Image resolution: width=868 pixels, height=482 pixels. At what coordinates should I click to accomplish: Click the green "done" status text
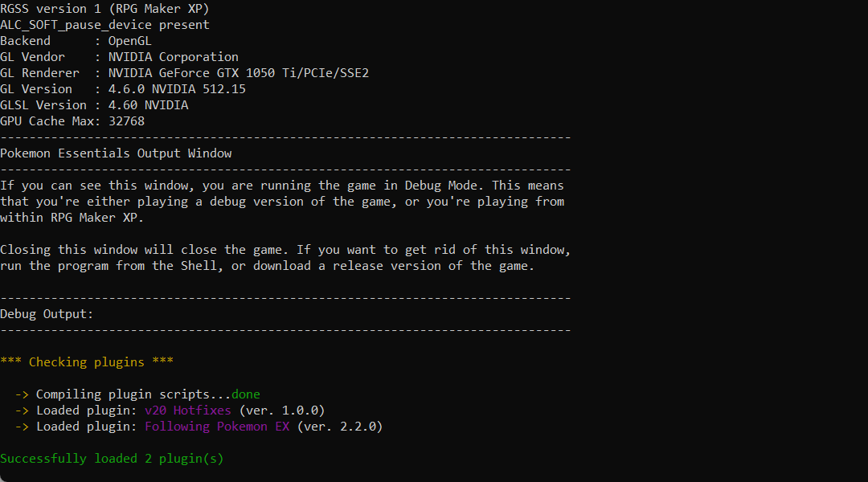tap(245, 394)
